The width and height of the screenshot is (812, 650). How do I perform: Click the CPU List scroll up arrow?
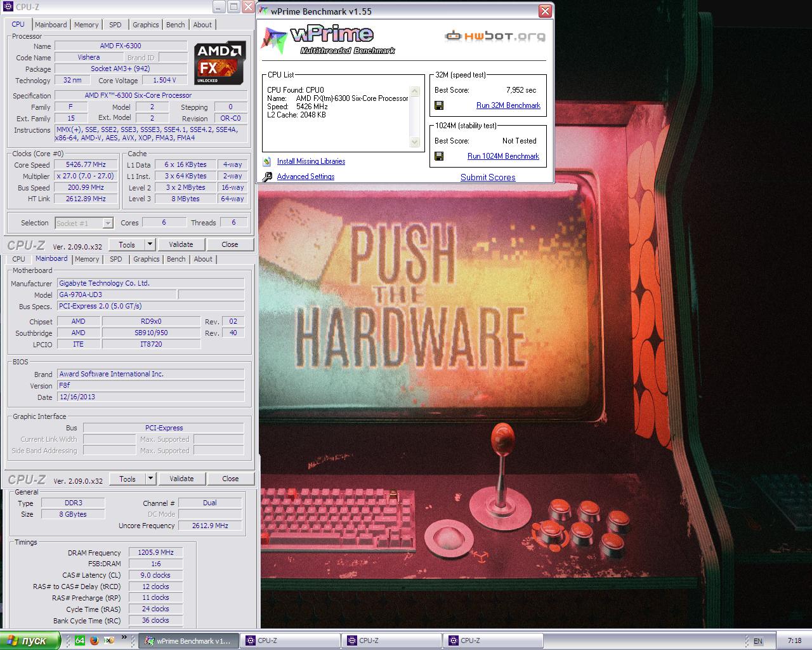click(415, 91)
